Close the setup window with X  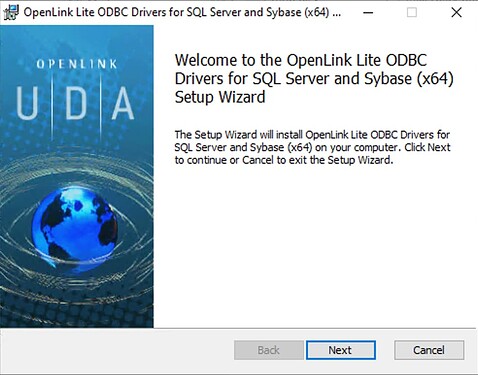[456, 13]
